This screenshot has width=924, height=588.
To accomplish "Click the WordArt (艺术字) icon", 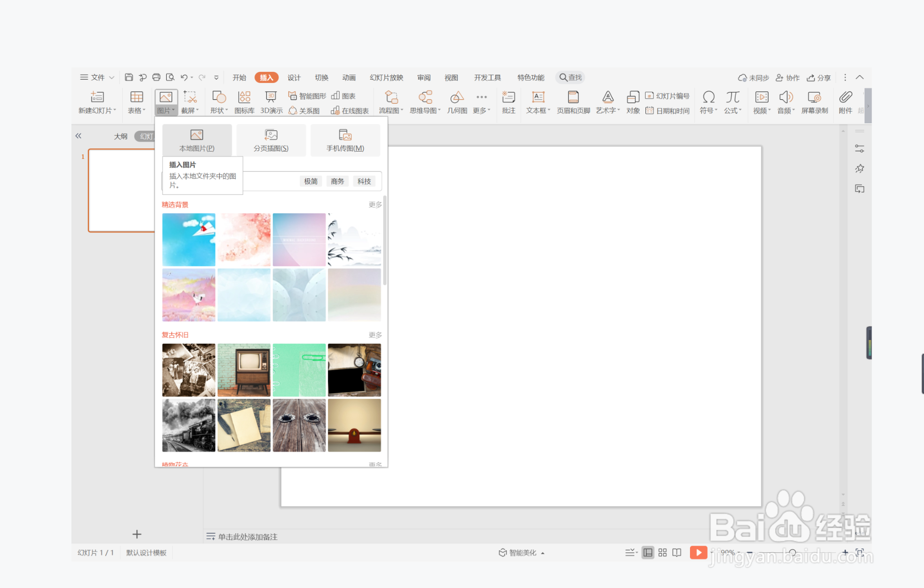I will tap(608, 97).
